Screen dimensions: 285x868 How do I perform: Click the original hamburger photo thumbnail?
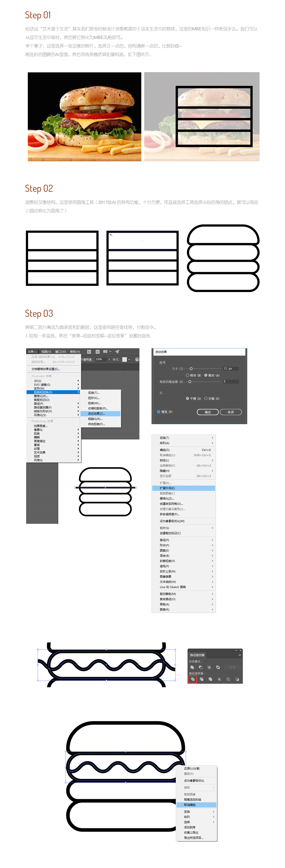84,116
